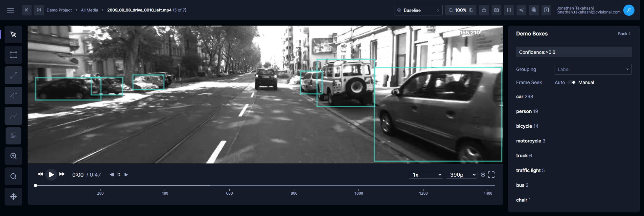This screenshot has width=644, height=216.
Task: Select the leftmost dark car bounding box
Action: pyautogui.click(x=68, y=89)
